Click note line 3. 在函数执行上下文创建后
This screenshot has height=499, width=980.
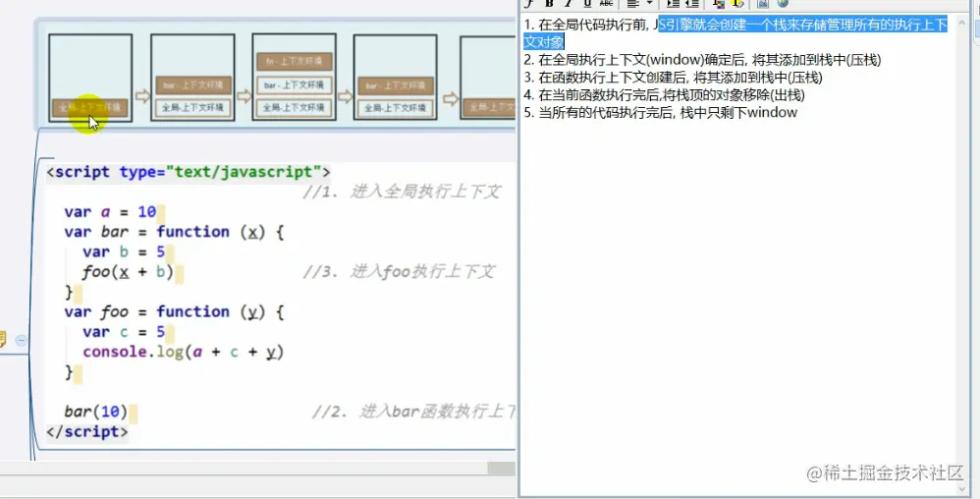click(673, 78)
